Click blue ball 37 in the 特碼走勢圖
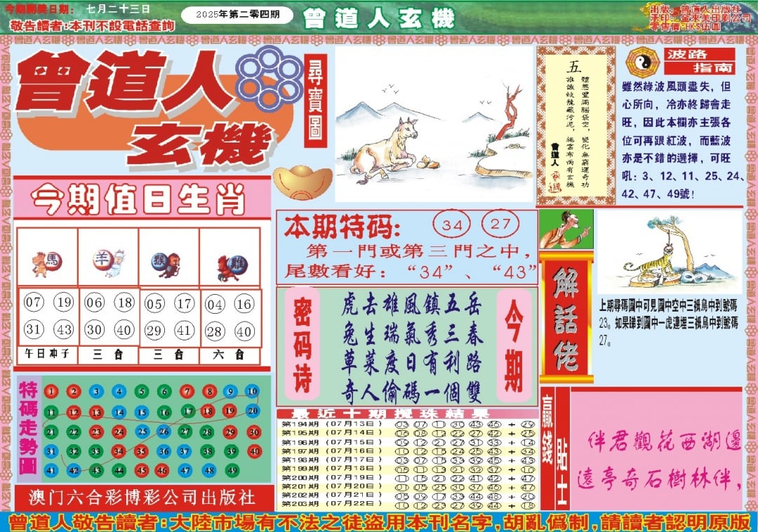 tap(184, 452)
